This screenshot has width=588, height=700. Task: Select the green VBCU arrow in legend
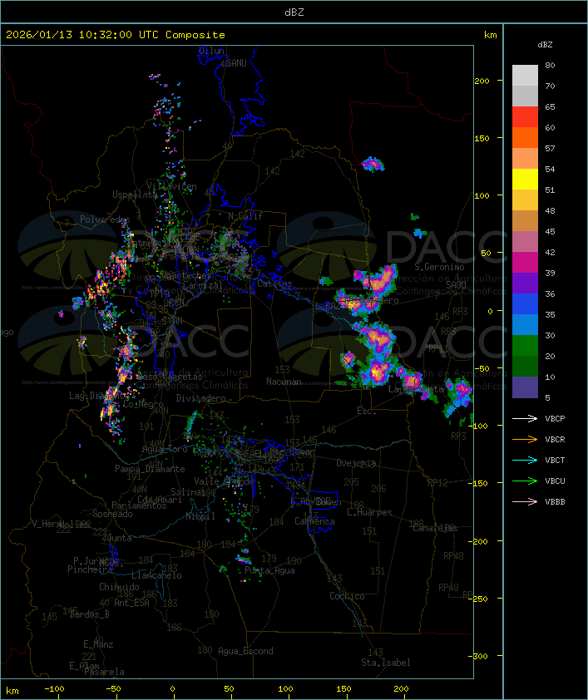point(525,481)
